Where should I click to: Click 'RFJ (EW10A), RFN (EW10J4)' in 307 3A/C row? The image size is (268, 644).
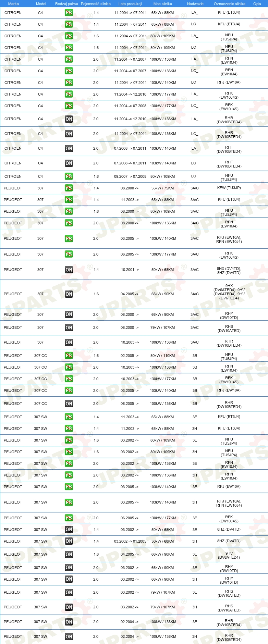point(229,239)
